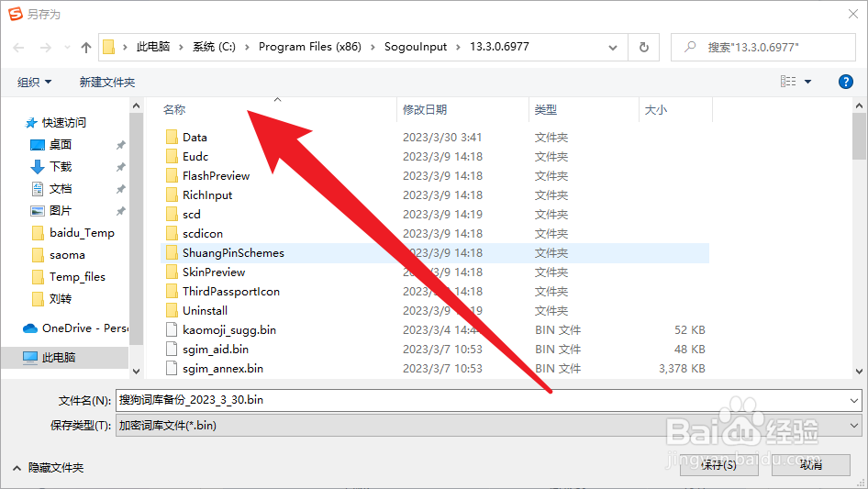Open 文档 in the sidebar
Screen dimensions: 868x489
point(61,189)
